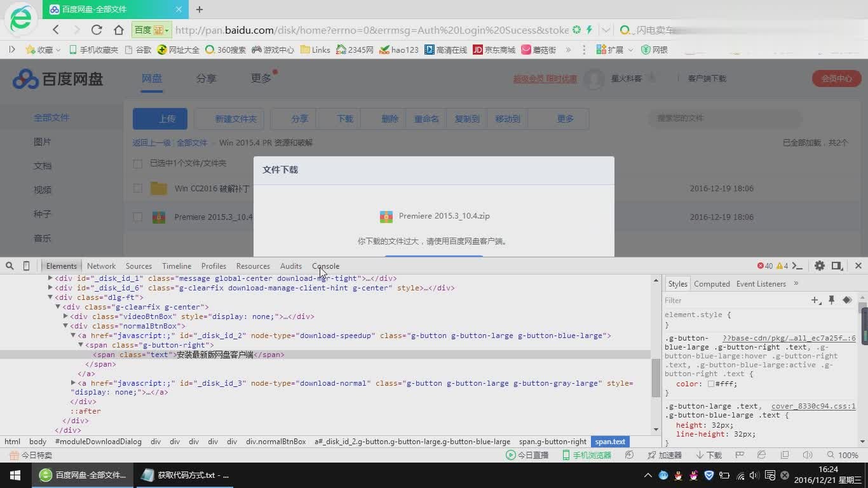This screenshot has width=868, height=488.
Task: Open network wifi tray icon
Action: pyautogui.click(x=740, y=475)
